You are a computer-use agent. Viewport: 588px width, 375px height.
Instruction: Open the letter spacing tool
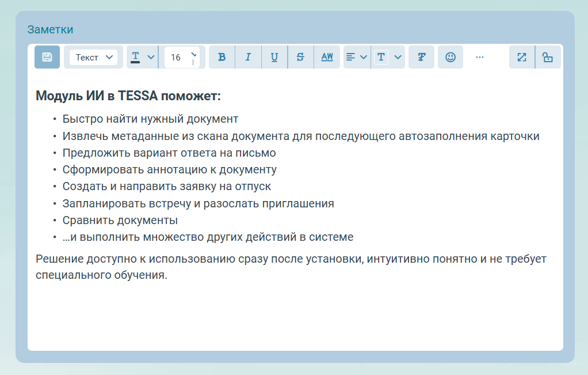327,56
